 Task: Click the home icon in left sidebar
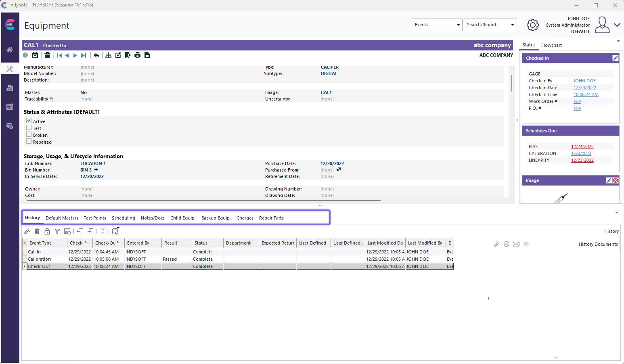(x=10, y=50)
